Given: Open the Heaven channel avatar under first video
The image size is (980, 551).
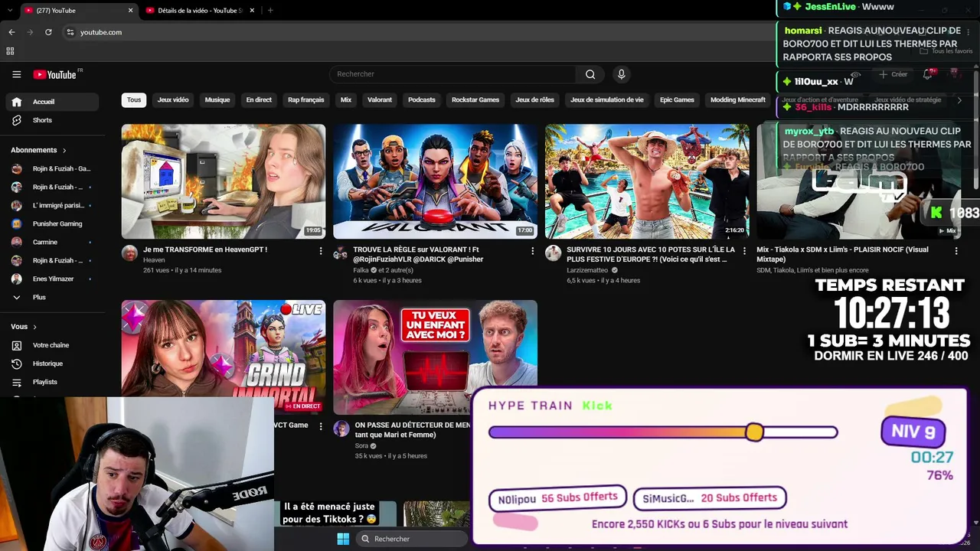Looking at the screenshot, I should click(x=129, y=253).
